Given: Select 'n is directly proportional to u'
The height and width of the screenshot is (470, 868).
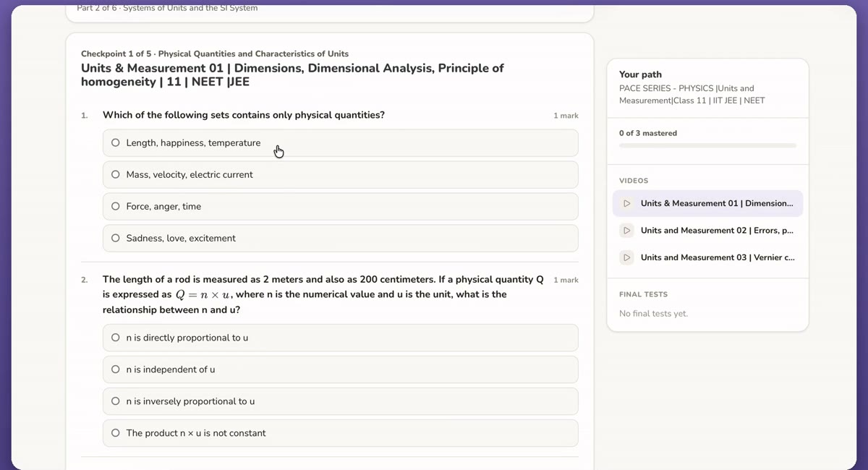Looking at the screenshot, I should 340,338.
